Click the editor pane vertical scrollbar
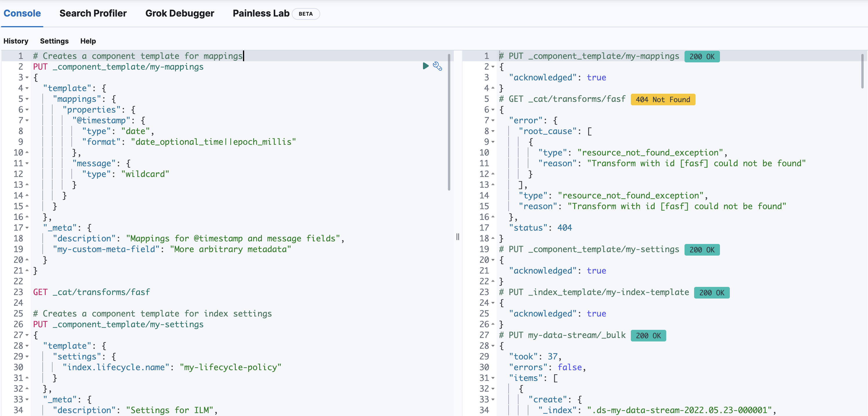Image resolution: width=868 pixels, height=416 pixels. pyautogui.click(x=449, y=121)
